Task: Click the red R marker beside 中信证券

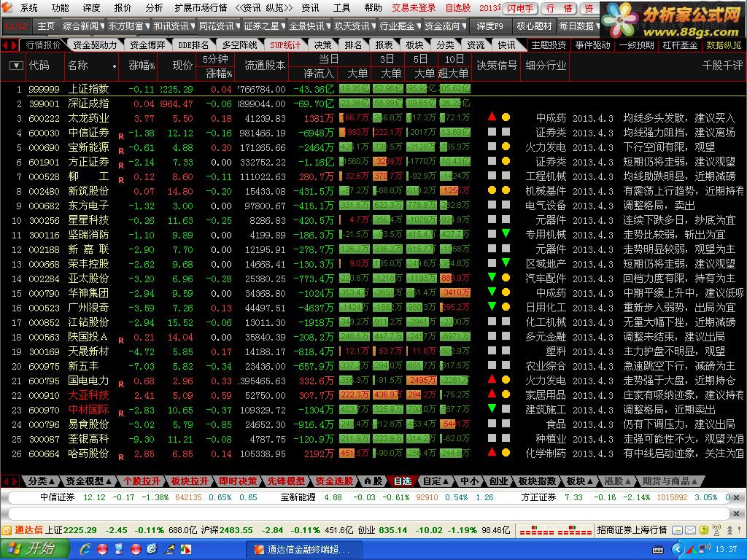Action: tap(121, 136)
